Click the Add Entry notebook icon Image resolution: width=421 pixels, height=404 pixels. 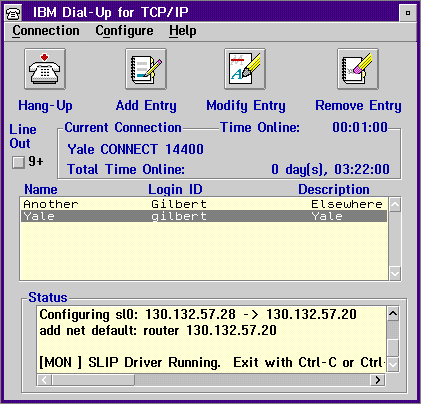coord(146,69)
